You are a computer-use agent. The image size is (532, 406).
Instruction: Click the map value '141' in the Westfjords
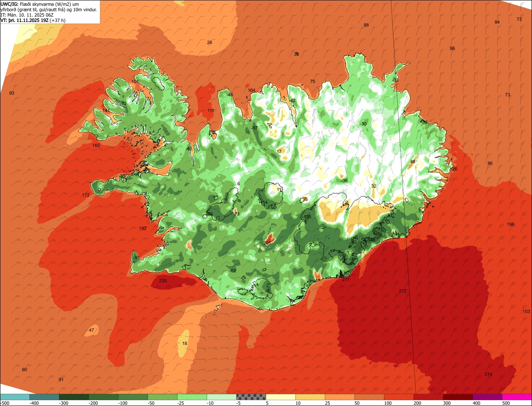106,110
